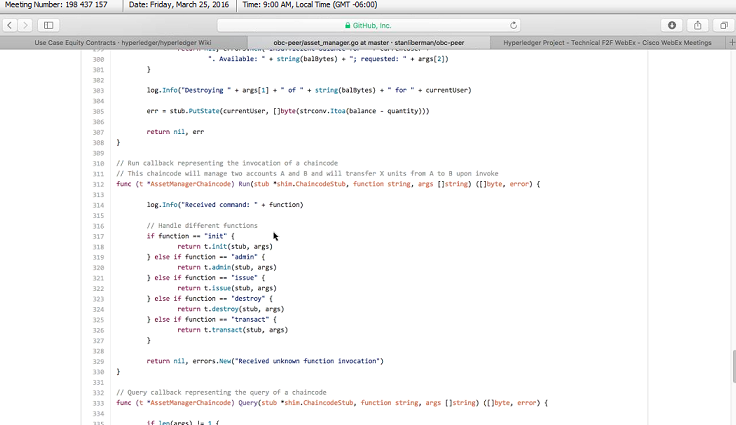Viewport: 736px width, 425px height.
Task: Click 'else if function == "transact"' line
Action: (x=212, y=319)
